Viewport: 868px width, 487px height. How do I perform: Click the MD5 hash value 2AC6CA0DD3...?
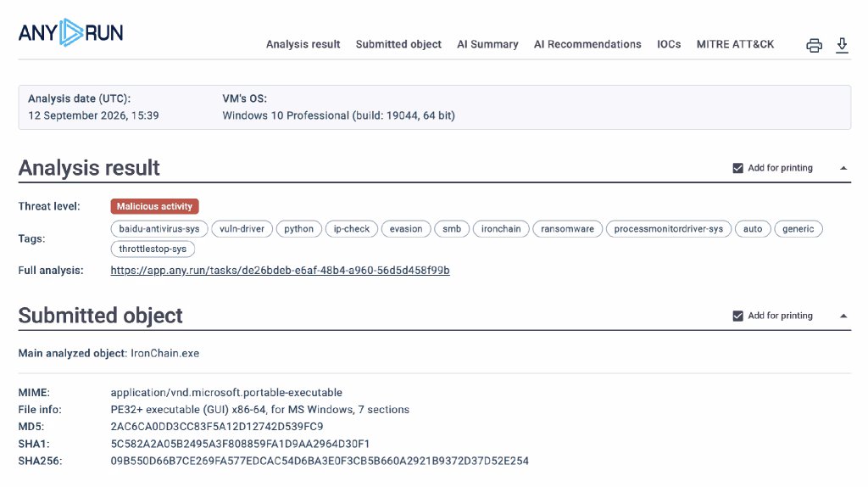pos(217,427)
